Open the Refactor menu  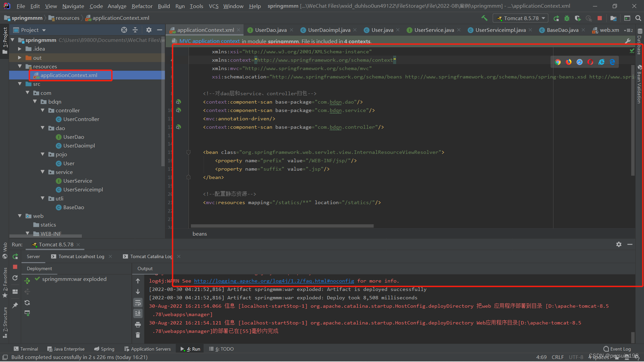pos(142,6)
